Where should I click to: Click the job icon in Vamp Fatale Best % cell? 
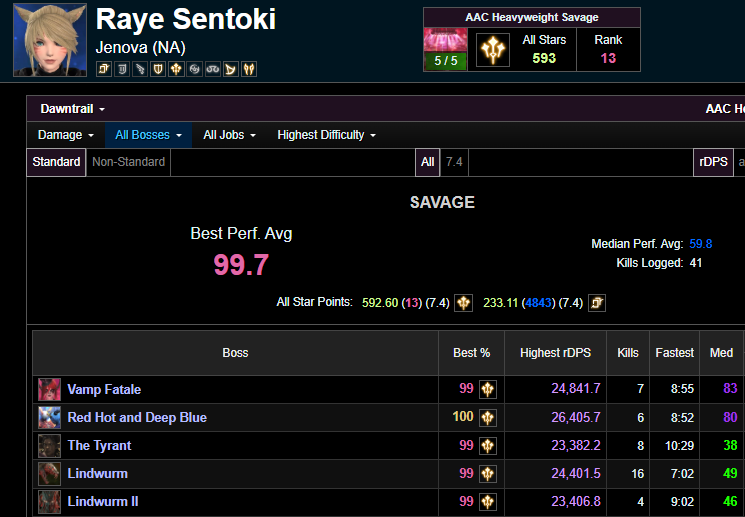[487, 389]
